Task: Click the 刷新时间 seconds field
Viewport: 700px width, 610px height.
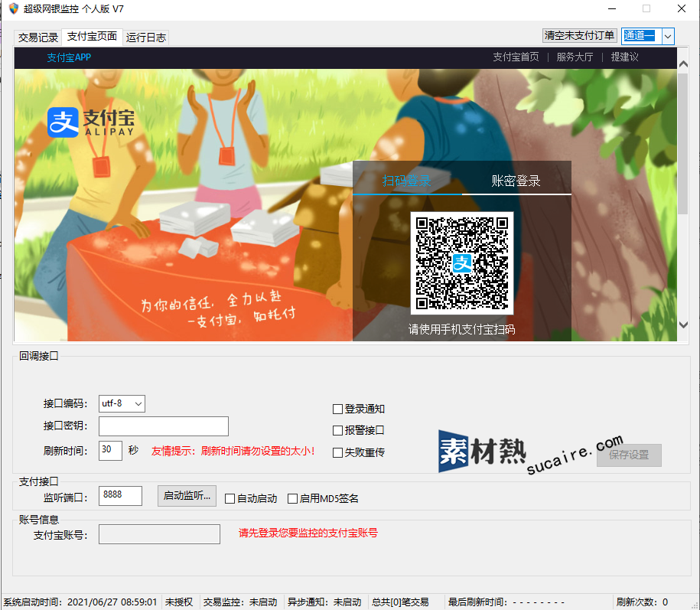Action: click(x=110, y=450)
